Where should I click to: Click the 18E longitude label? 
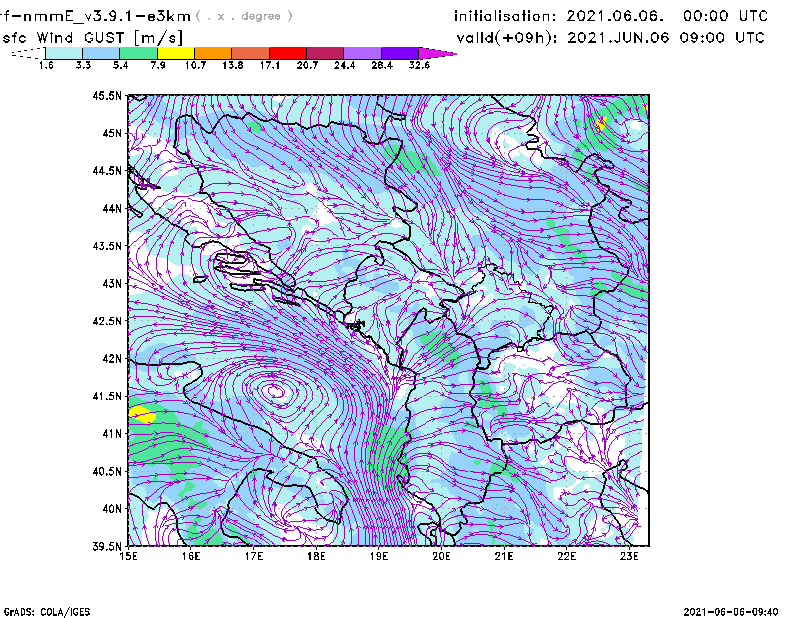tap(316, 556)
